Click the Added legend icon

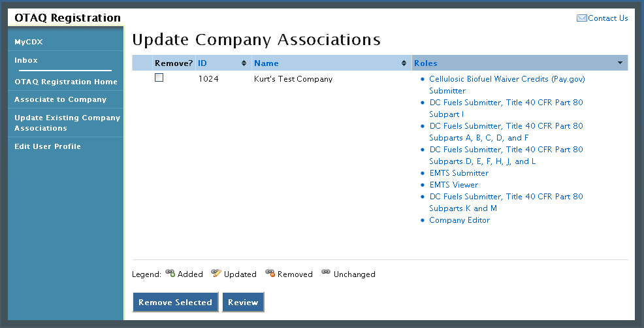(x=170, y=274)
